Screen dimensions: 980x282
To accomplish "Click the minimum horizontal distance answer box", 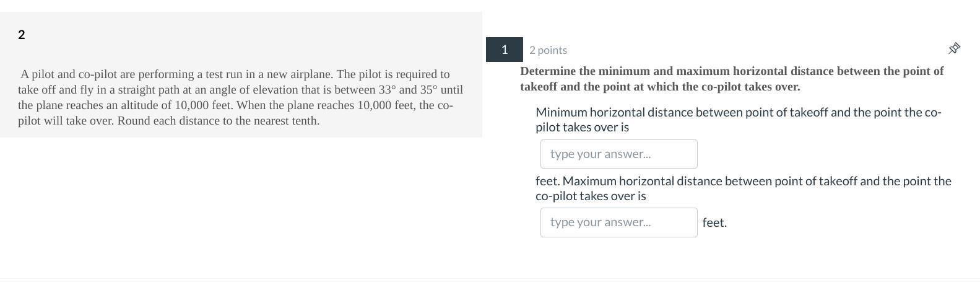I will (618, 154).
